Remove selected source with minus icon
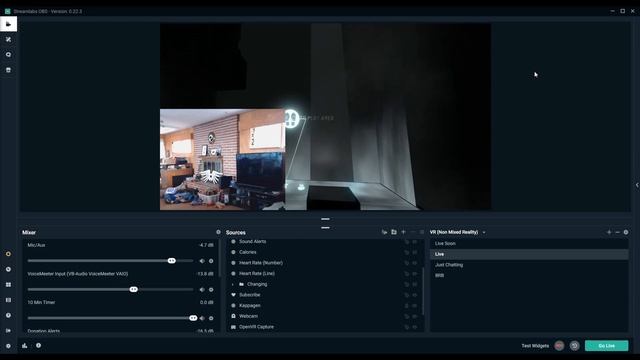 (413, 232)
